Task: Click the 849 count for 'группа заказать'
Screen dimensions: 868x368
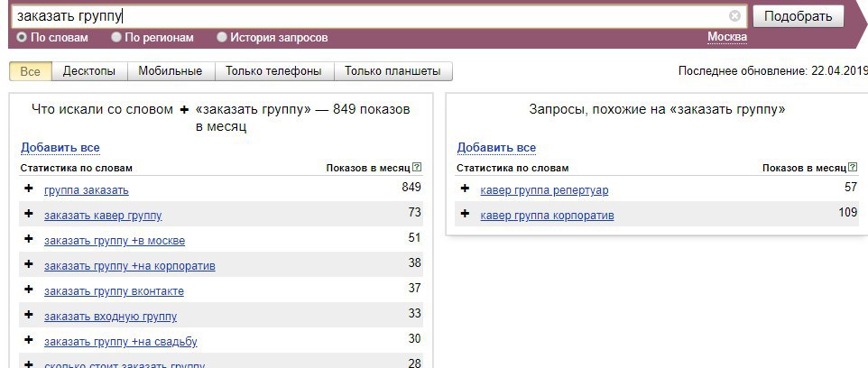Action: 411,187
